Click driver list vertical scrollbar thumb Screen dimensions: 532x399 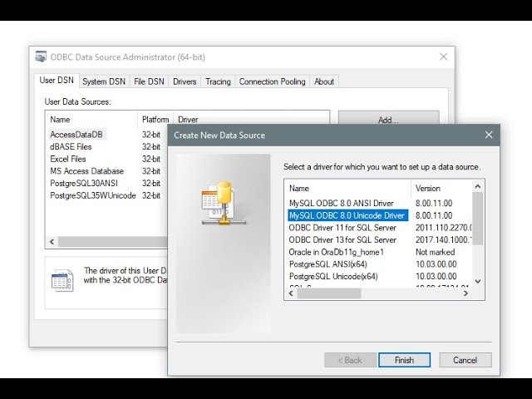[478, 219]
